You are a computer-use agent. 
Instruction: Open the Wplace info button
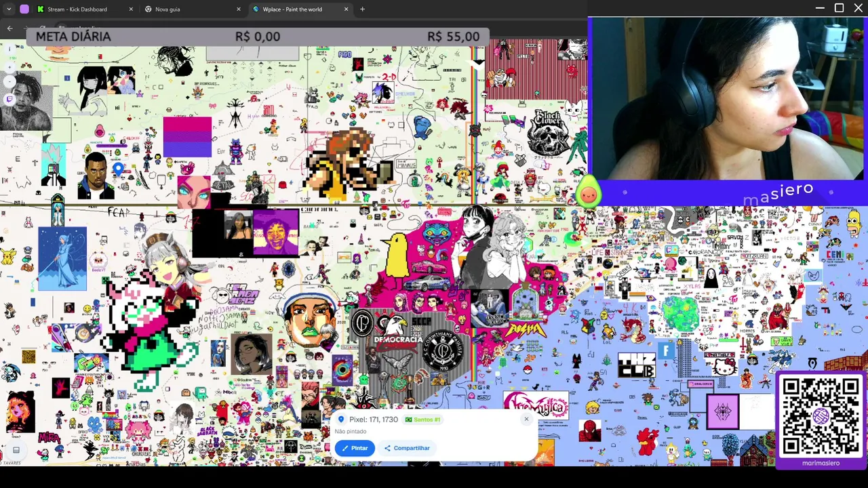(9, 51)
